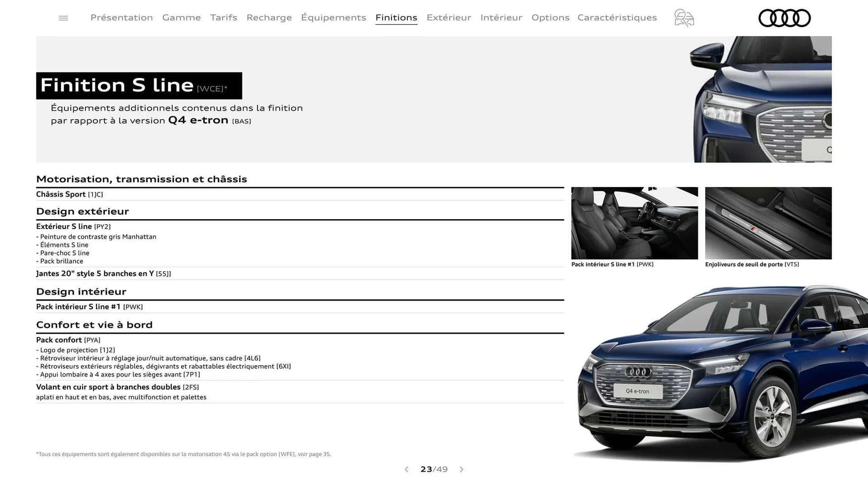Click the 23/49 page indicator

pyautogui.click(x=434, y=469)
